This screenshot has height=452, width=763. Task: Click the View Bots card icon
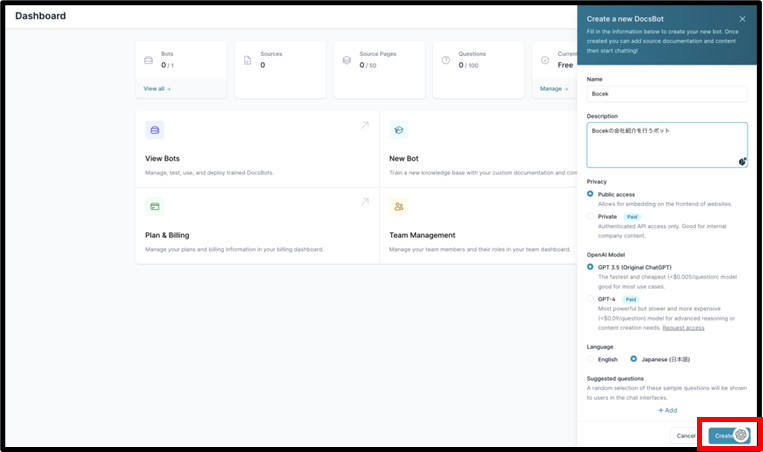tap(155, 130)
